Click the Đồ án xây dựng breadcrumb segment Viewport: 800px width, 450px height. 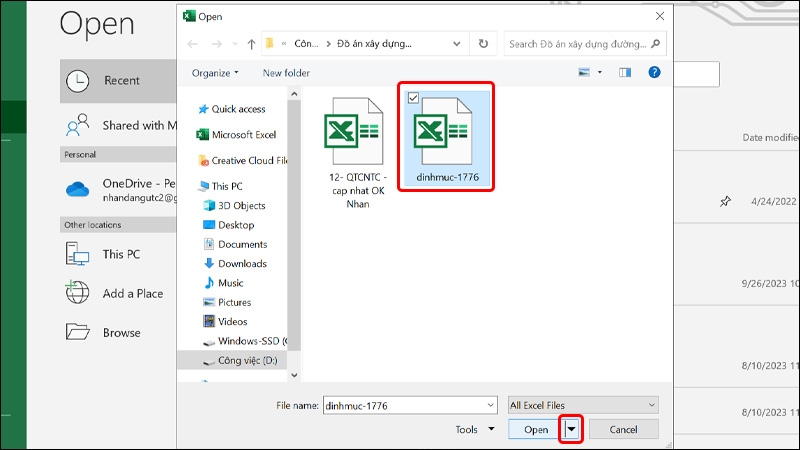(374, 44)
